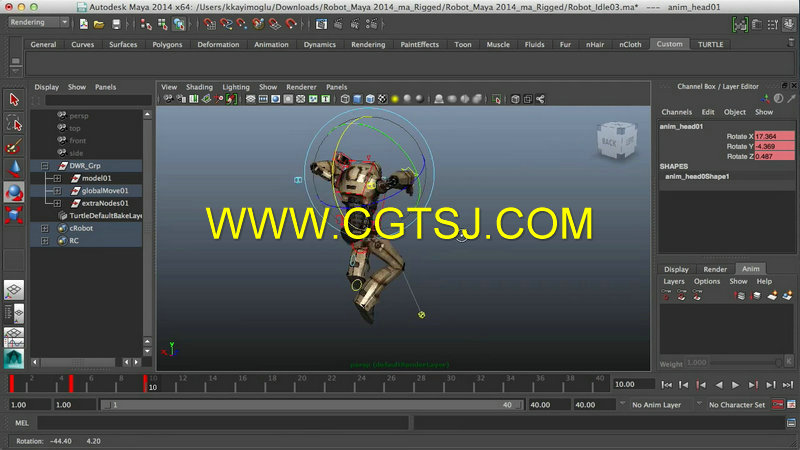Switch to single perspective view layout

[14, 290]
